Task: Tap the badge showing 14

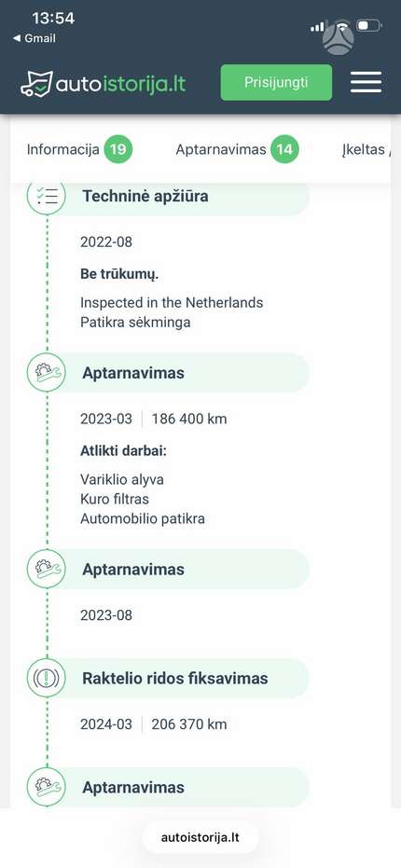Action: pos(284,149)
